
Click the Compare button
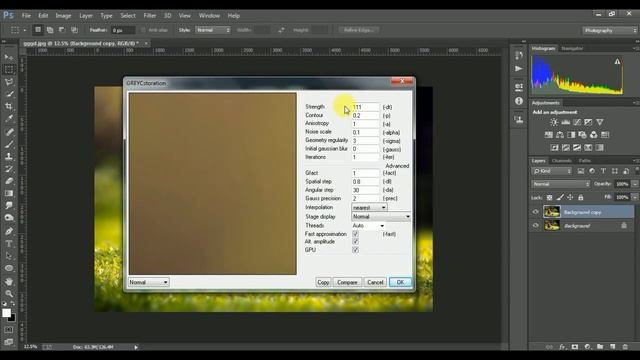[x=347, y=282]
